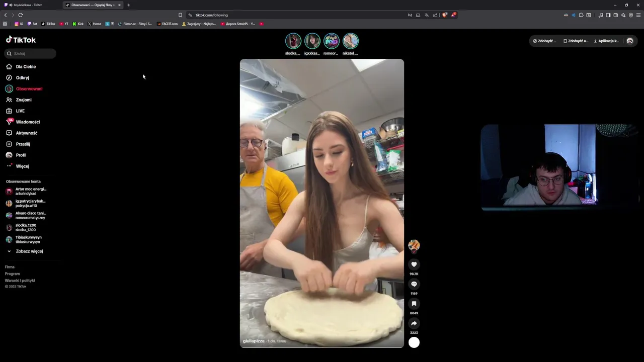
Task: Open patrycja.w110 followed account
Action: (x=26, y=203)
